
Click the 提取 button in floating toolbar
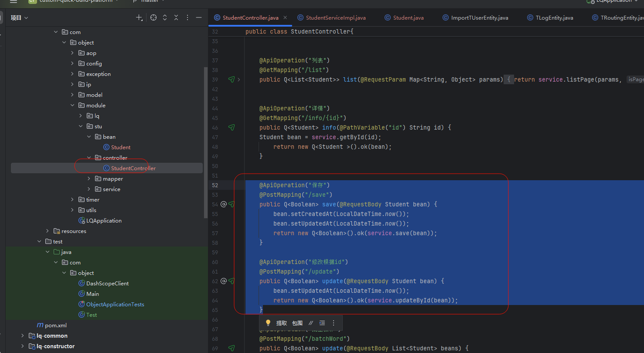(x=282, y=323)
